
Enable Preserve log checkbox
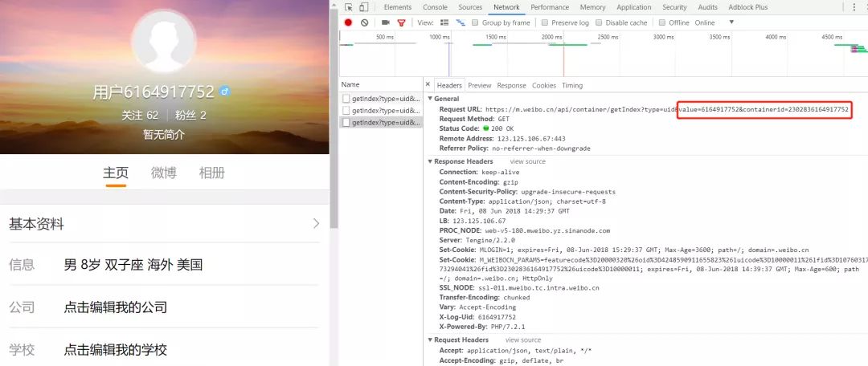[x=545, y=22]
